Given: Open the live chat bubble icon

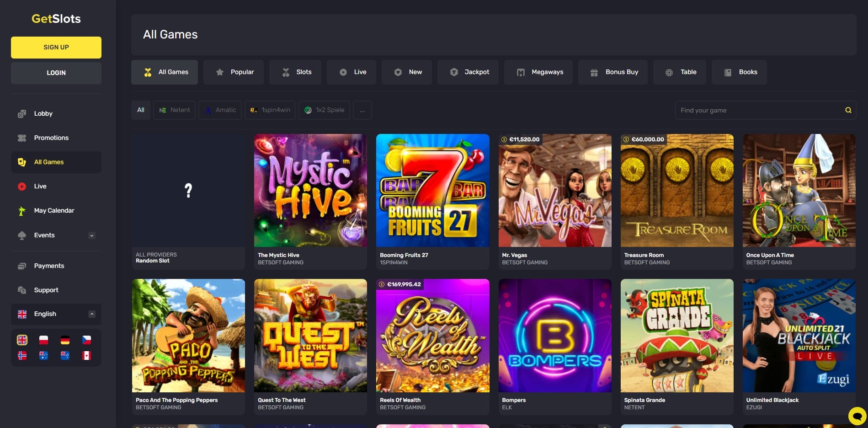Looking at the screenshot, I should click(857, 416).
